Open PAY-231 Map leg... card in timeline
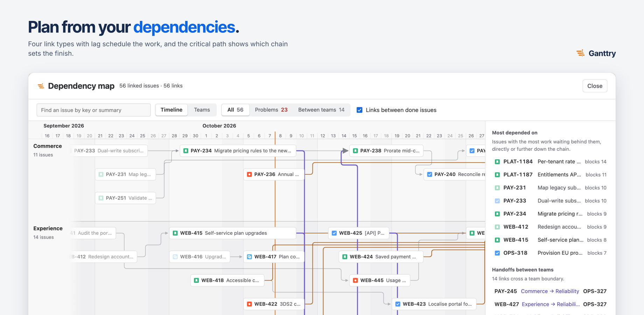Image resolution: width=644 pixels, height=315 pixels. coord(125,174)
